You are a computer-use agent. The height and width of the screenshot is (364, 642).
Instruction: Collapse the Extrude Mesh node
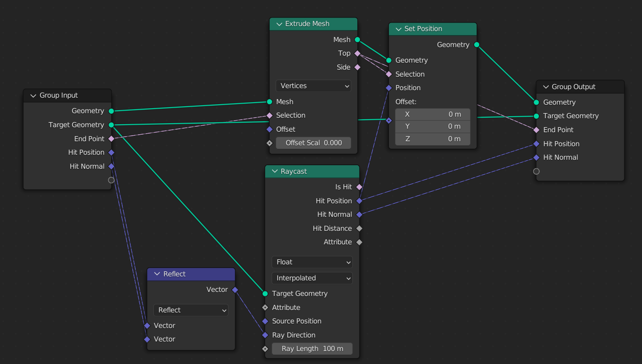click(x=279, y=24)
